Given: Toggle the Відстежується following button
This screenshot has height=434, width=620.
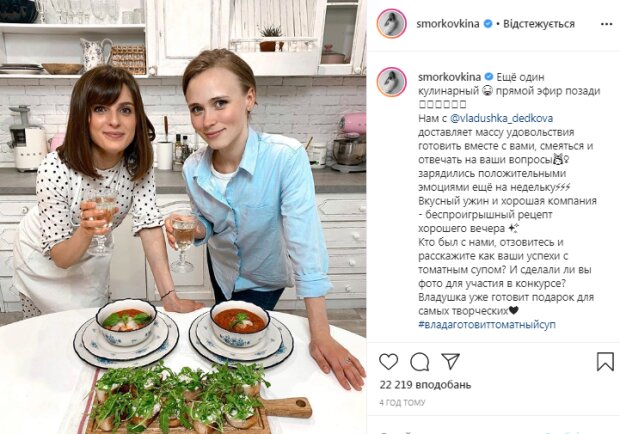Looking at the screenshot, I should point(539,24).
